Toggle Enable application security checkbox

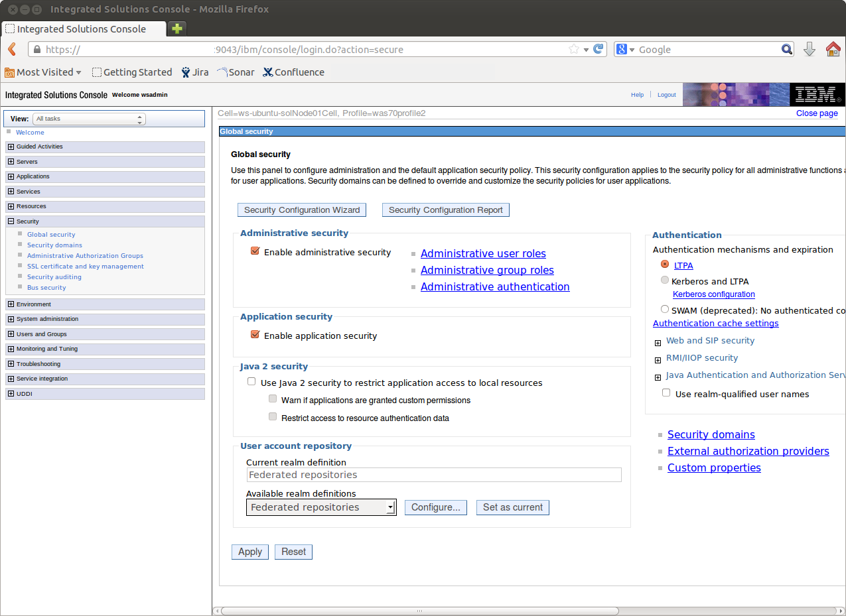coord(255,335)
